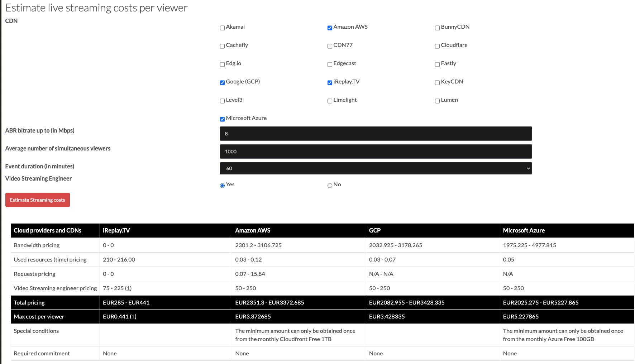The width and height of the screenshot is (635, 364).
Task: Uncheck the Microsoft Azure option
Action: pos(222,119)
